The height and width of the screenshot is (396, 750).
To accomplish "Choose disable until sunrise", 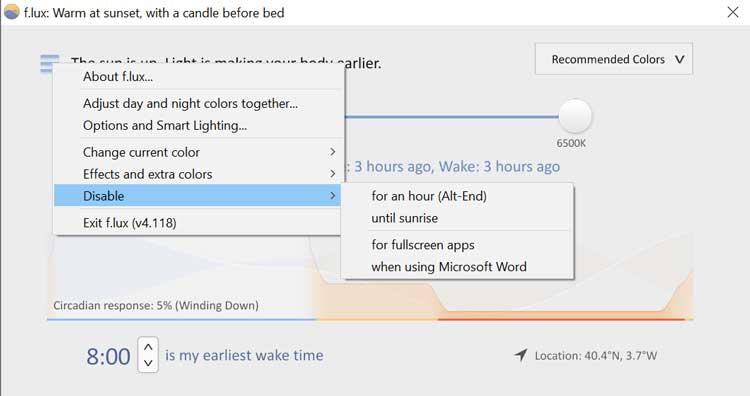I will pos(457,218).
